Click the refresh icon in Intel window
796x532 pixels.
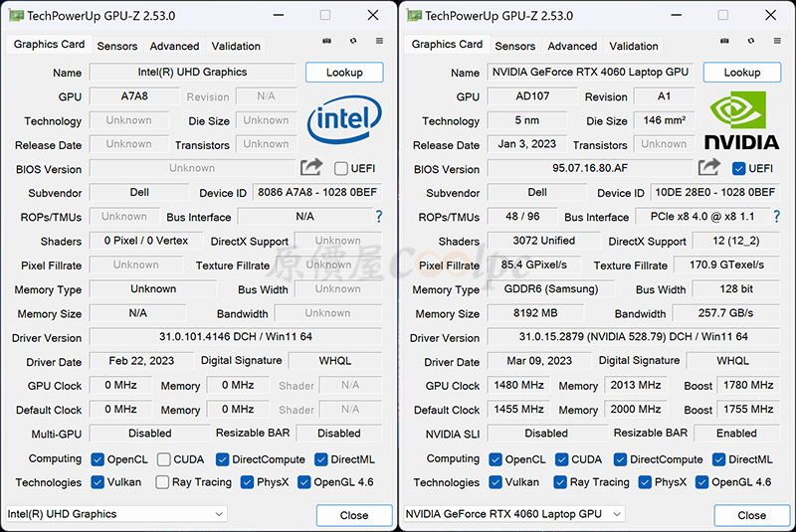click(353, 41)
